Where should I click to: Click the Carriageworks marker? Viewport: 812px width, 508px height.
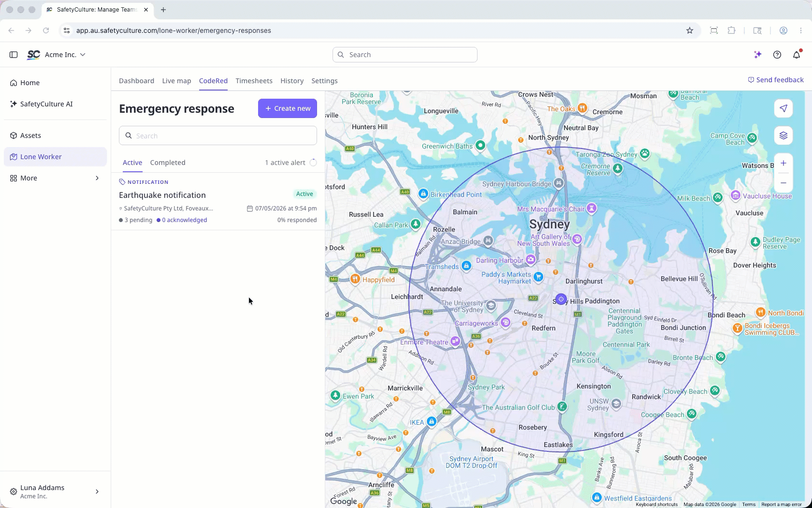[506, 322]
